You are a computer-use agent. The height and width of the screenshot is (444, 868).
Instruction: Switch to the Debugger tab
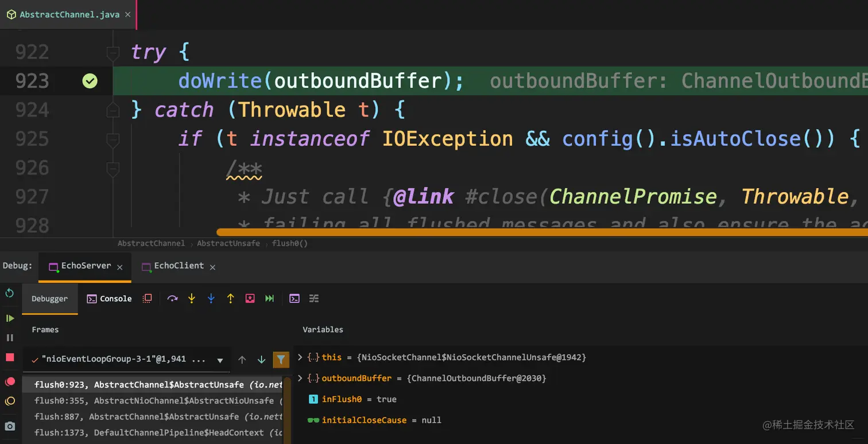(49, 298)
